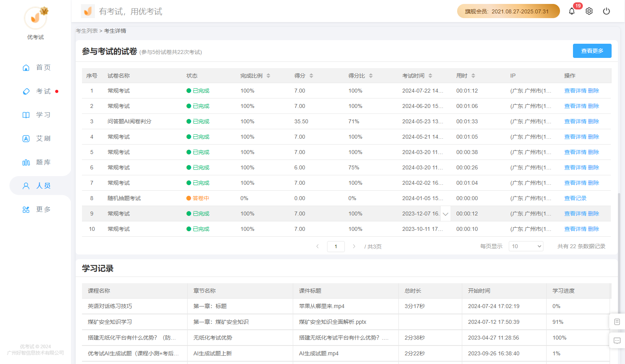625x364 pixels.
Task: Click AI生成试题.mp4 courseware title
Action: pos(319,353)
